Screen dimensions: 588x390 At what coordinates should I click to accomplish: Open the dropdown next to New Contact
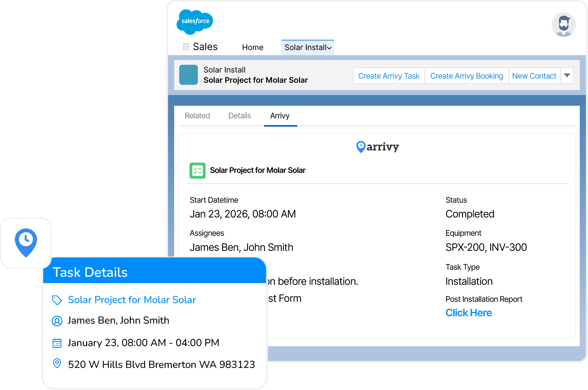tap(567, 76)
